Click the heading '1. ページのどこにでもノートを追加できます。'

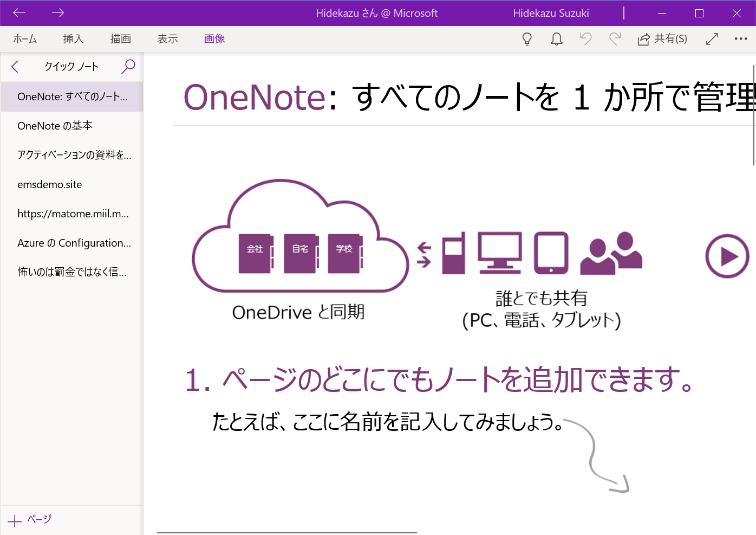439,379
